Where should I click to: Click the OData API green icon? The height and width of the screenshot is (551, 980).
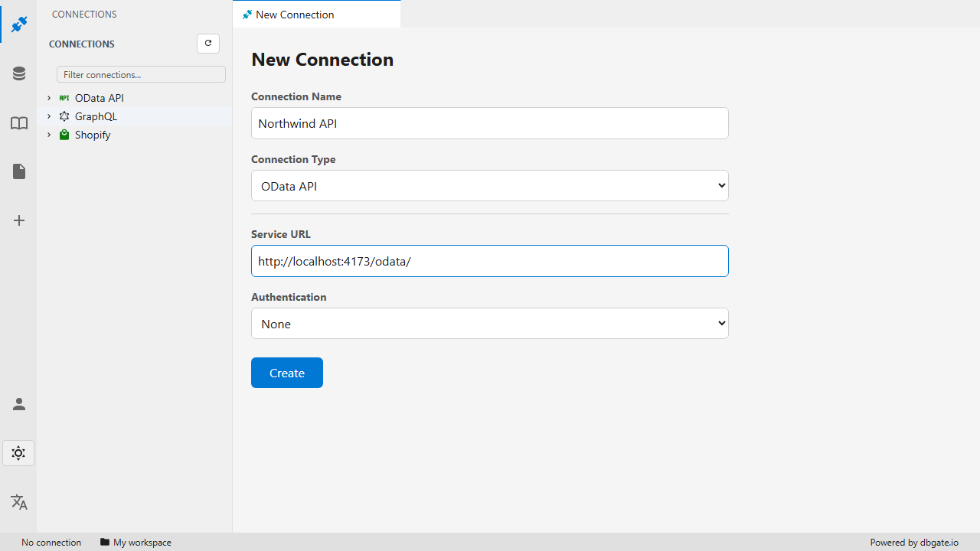pos(64,98)
